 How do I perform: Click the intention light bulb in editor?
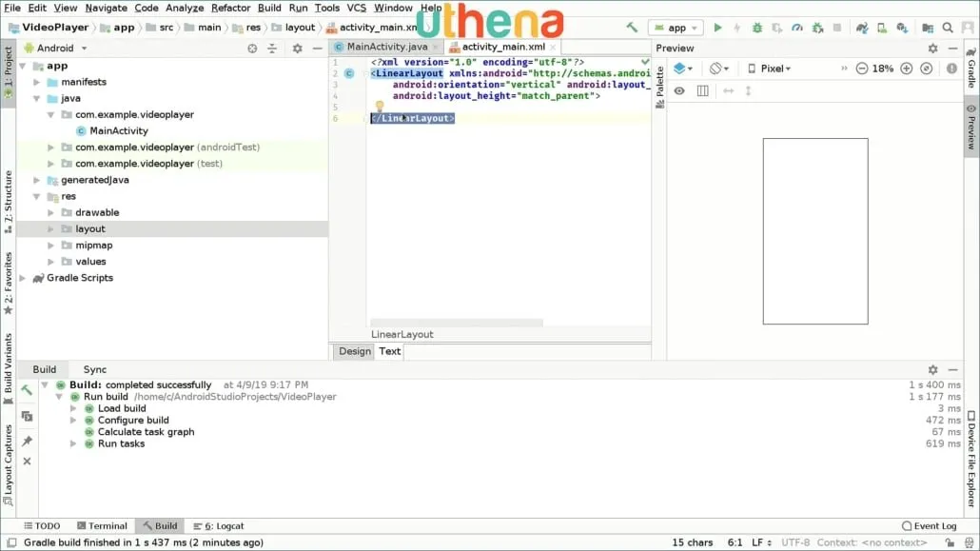point(380,107)
